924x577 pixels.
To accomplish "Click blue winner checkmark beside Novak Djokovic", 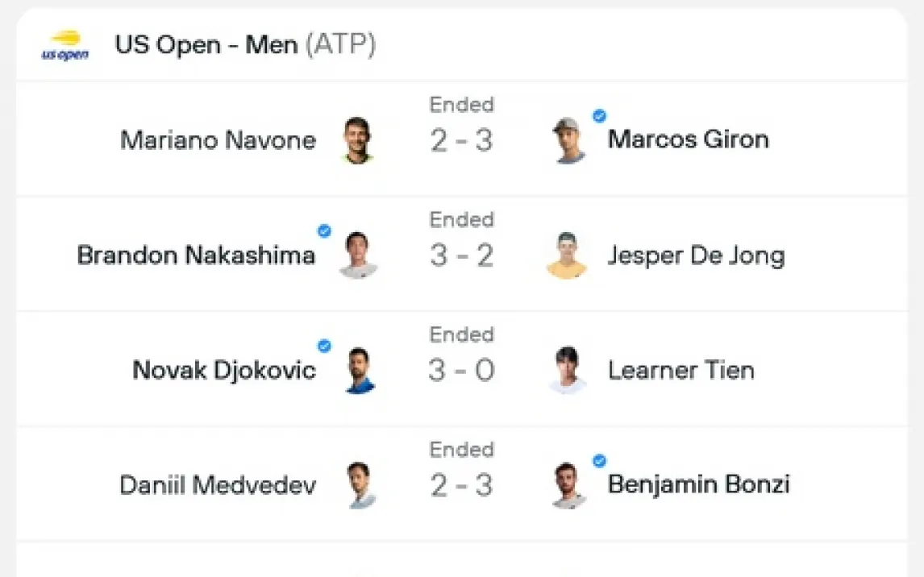I will click(x=324, y=347).
